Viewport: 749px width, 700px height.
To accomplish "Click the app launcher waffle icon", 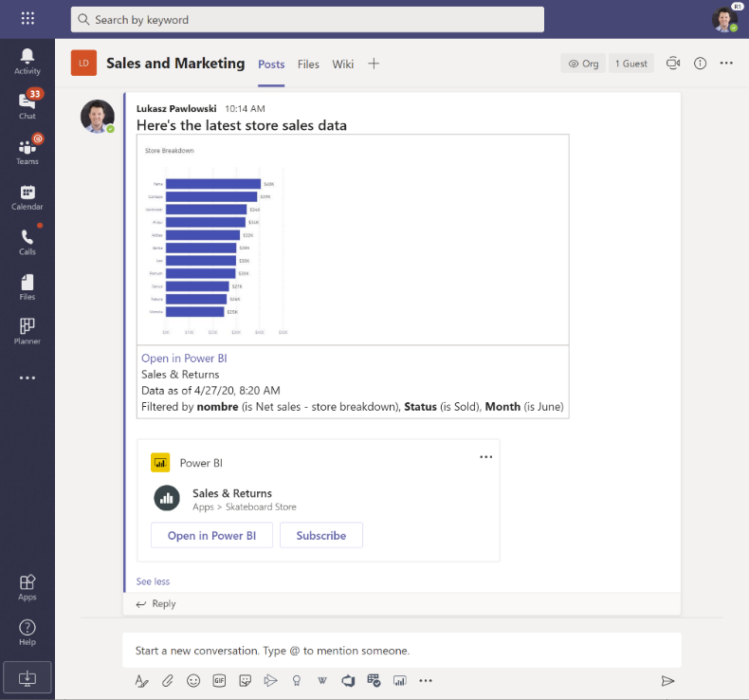I will point(27,19).
